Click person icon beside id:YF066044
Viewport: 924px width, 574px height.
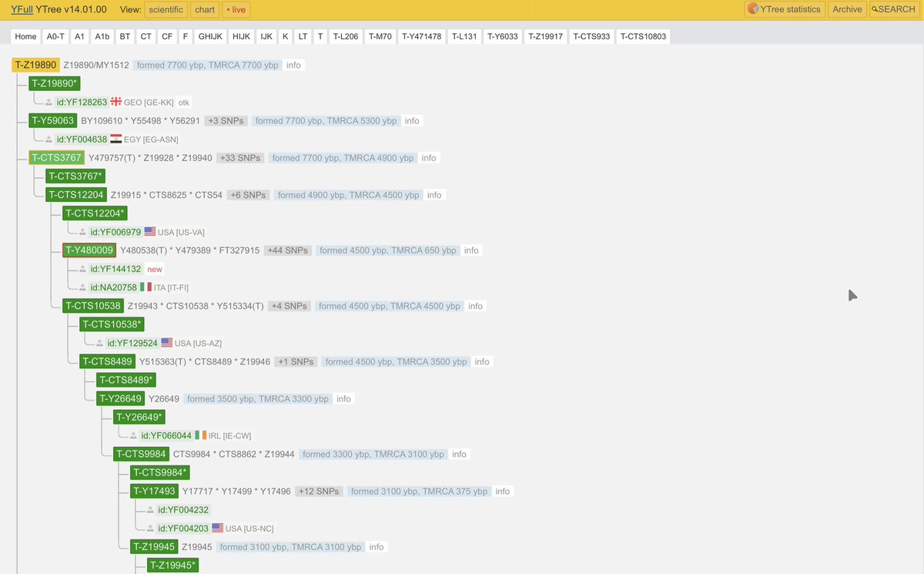(x=133, y=435)
